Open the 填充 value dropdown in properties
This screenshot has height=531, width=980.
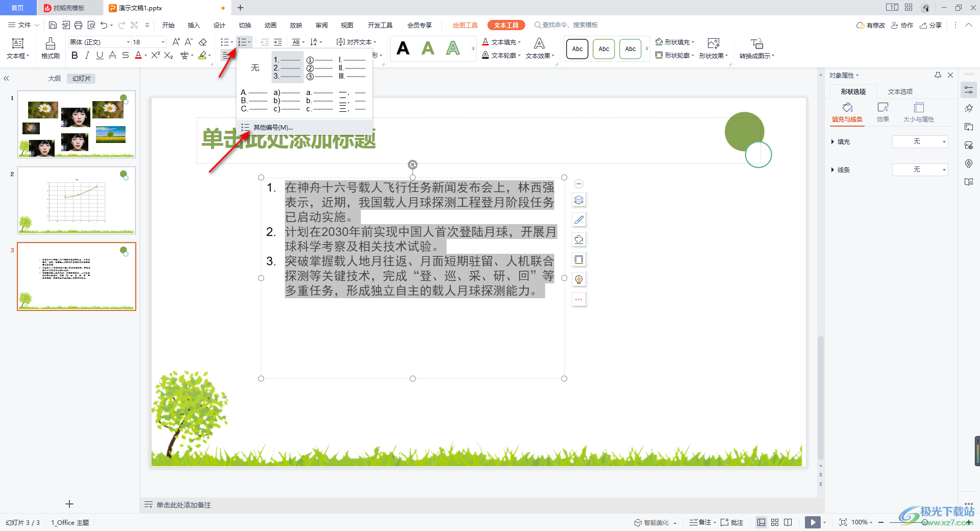tap(920, 141)
